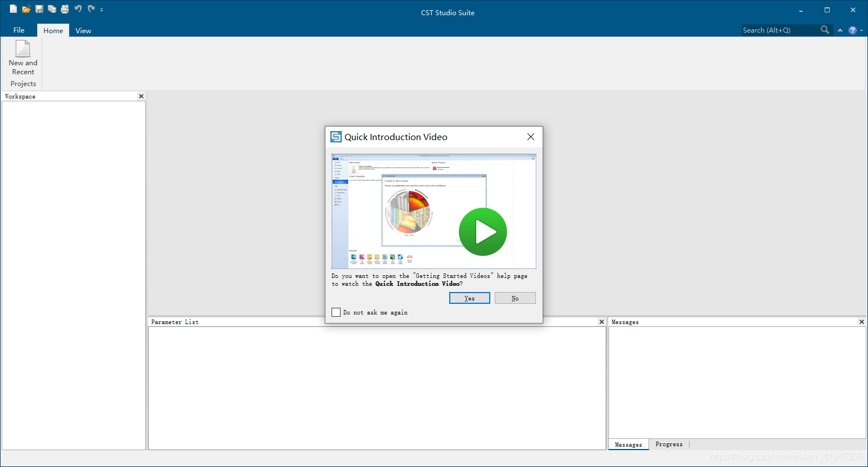
Task: Open the Help question mark icon
Action: pos(853,30)
